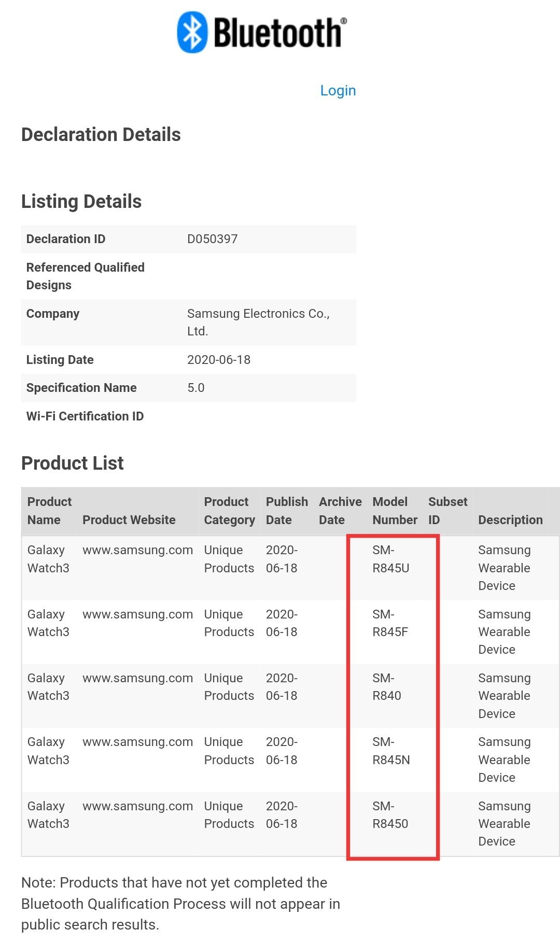Open the Login link
The image size is (560, 942).
tap(338, 91)
